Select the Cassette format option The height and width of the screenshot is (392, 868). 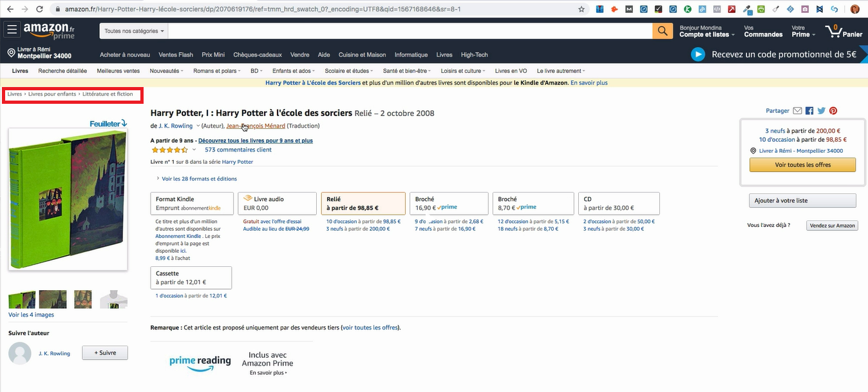pyautogui.click(x=191, y=277)
